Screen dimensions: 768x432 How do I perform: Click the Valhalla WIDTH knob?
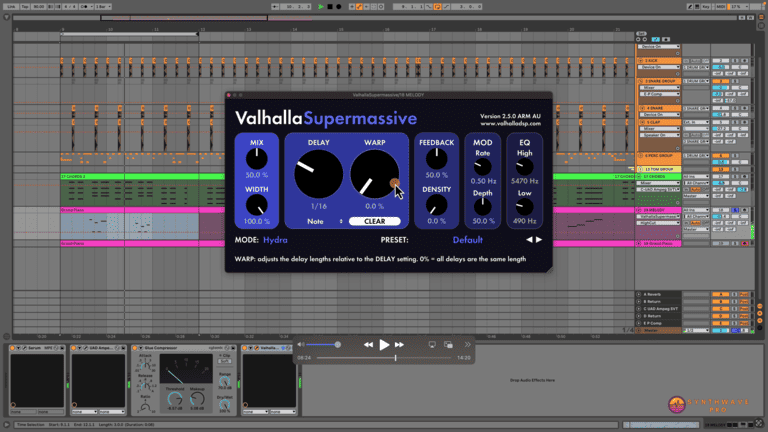click(257, 205)
